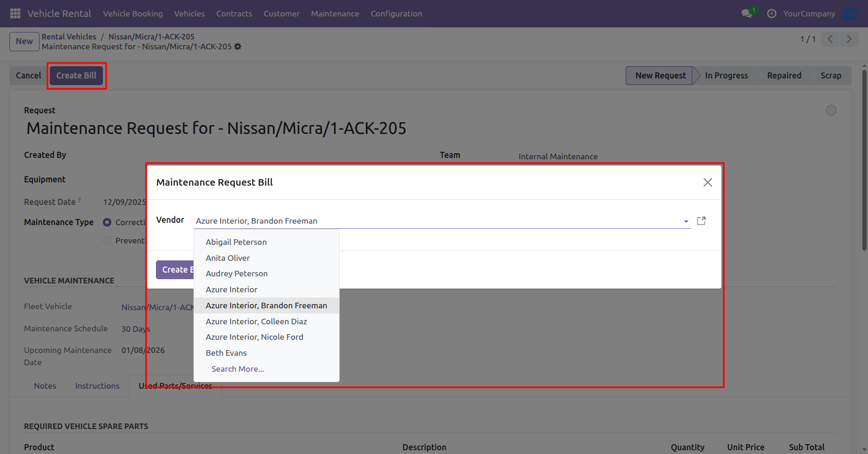This screenshot has height=454, width=868.
Task: Open the activities clock icon
Action: pos(771,14)
